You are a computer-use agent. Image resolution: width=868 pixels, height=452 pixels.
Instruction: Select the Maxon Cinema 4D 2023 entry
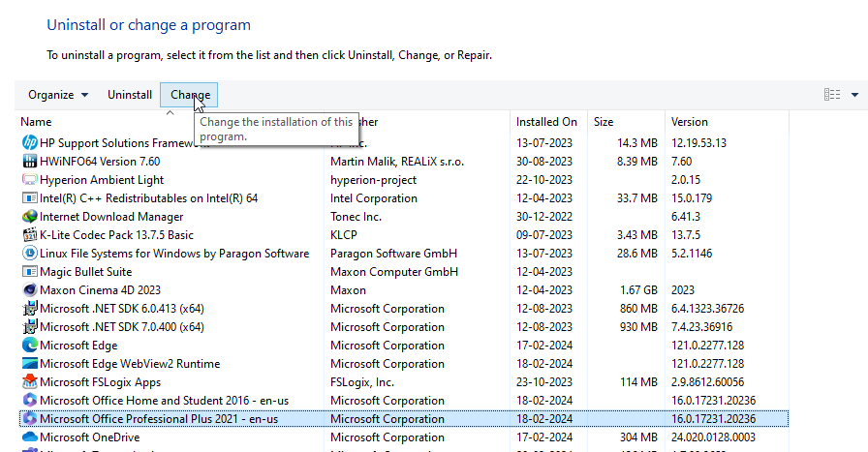[100, 290]
